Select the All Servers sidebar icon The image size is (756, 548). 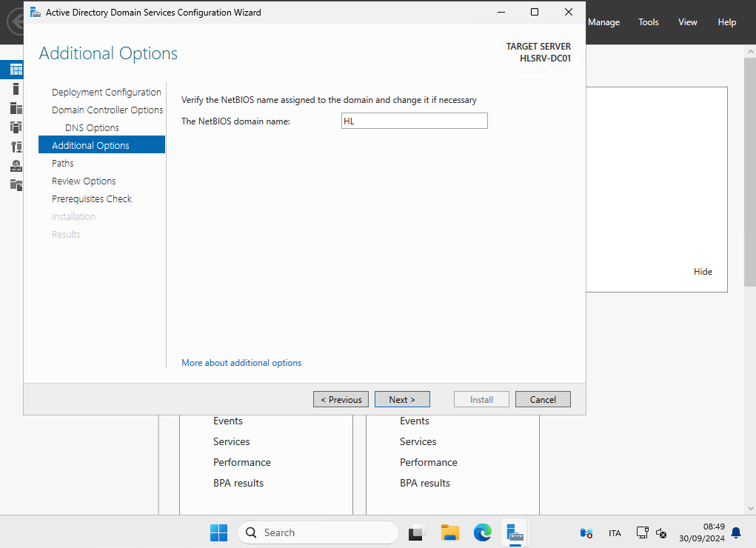(x=16, y=108)
